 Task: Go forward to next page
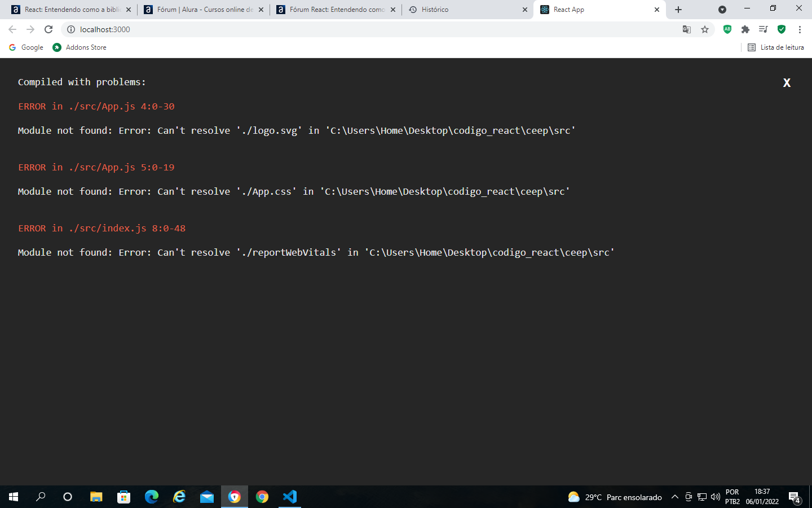click(x=30, y=29)
